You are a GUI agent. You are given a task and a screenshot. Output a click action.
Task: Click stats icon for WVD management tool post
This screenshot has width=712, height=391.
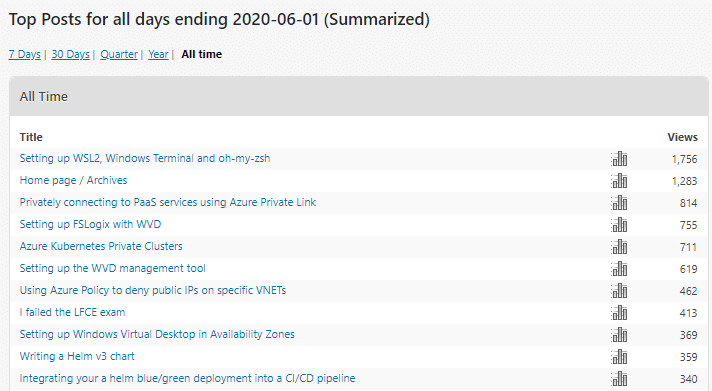point(619,269)
